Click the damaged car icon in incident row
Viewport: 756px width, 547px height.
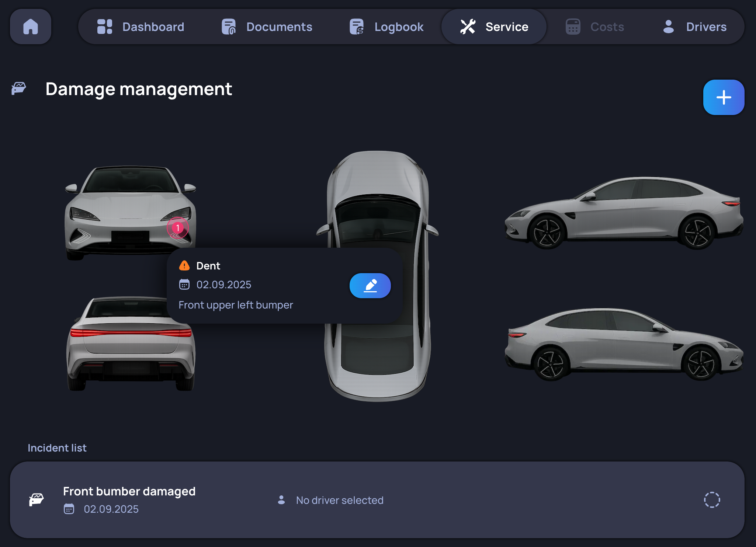pyautogui.click(x=37, y=500)
